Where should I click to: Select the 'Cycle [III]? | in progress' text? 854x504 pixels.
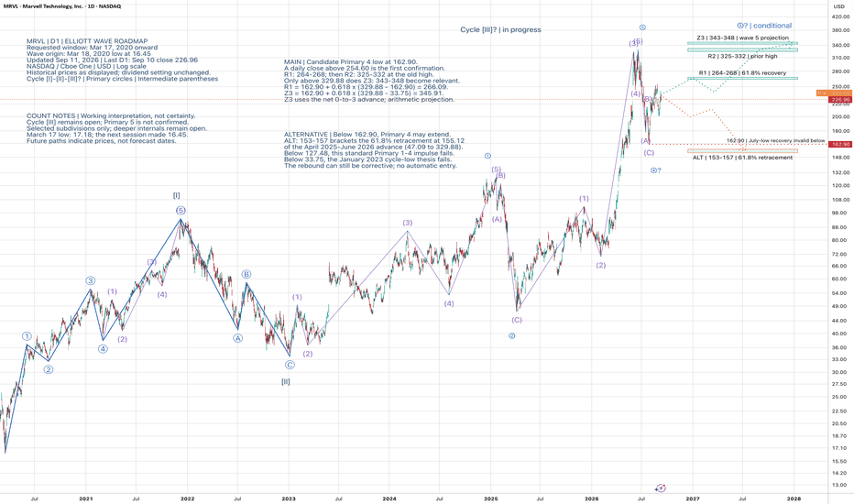click(500, 30)
